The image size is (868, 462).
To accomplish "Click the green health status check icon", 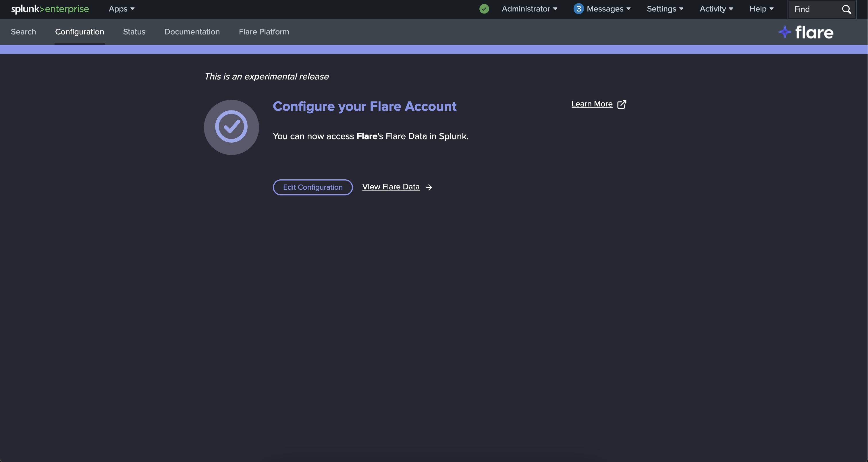I will pos(484,9).
